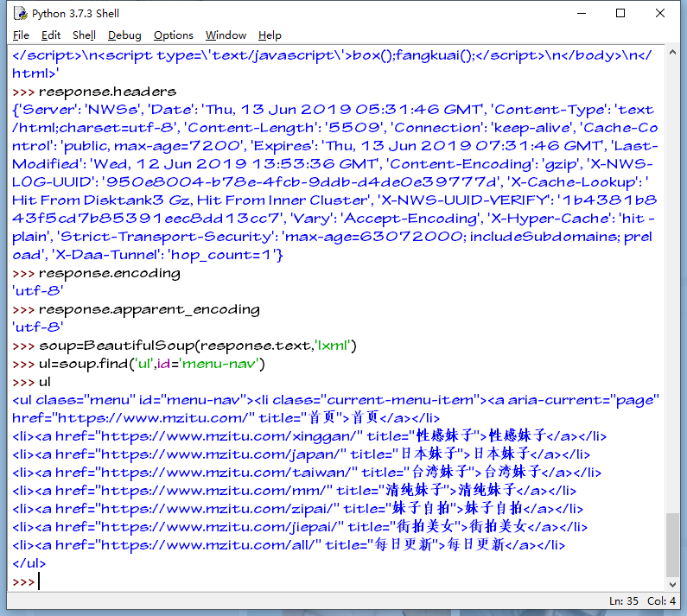This screenshot has height=616, width=687.
Task: Click the response.encoding command line
Action: pyautogui.click(x=97, y=273)
